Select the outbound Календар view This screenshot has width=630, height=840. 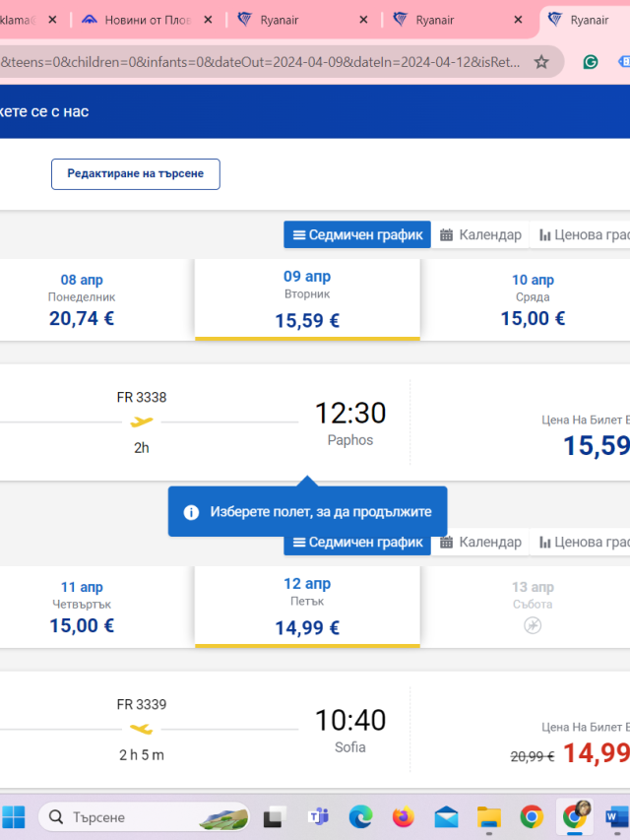click(x=480, y=234)
